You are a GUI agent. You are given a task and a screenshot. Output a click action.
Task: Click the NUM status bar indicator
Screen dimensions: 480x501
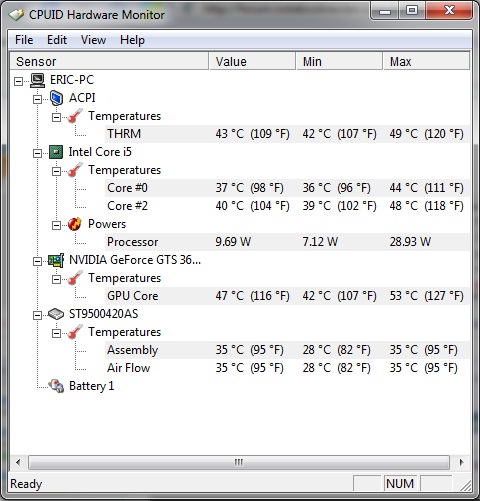[x=400, y=484]
